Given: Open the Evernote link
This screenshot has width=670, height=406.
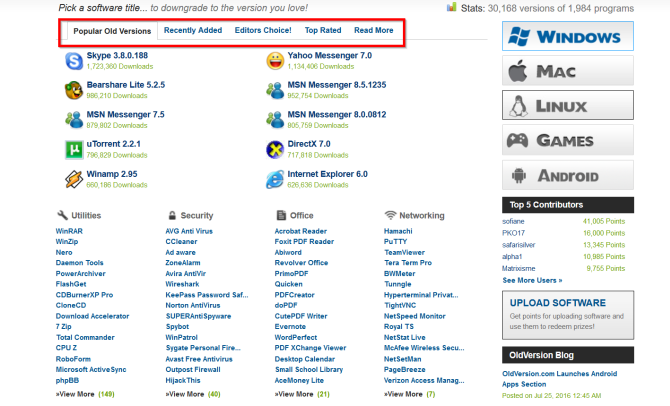Looking at the screenshot, I should point(291,327).
